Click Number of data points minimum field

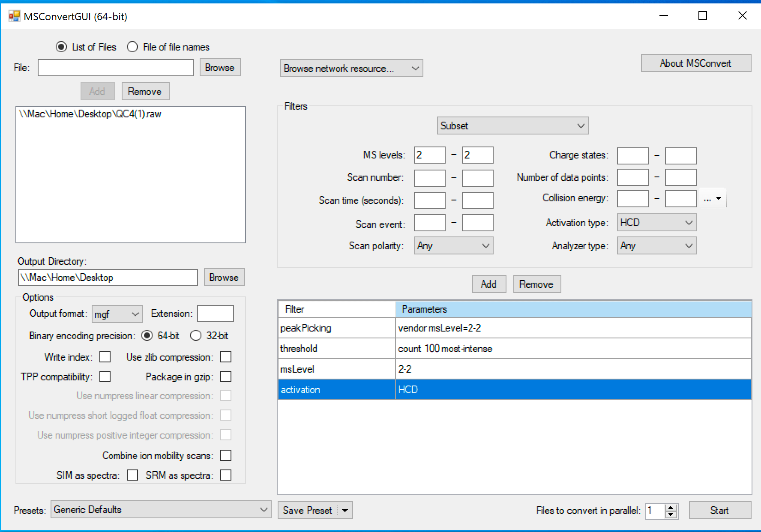(x=633, y=177)
